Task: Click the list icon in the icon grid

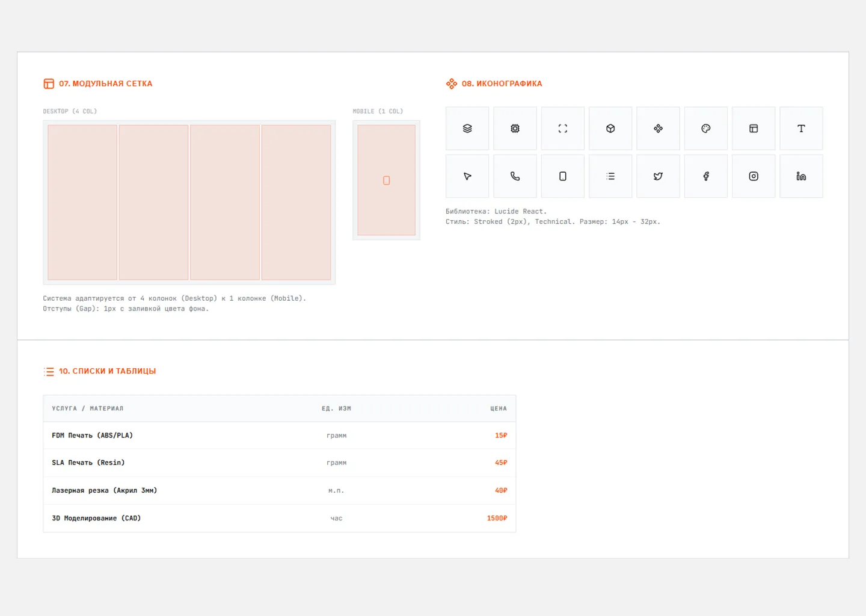Action: pyautogui.click(x=610, y=176)
